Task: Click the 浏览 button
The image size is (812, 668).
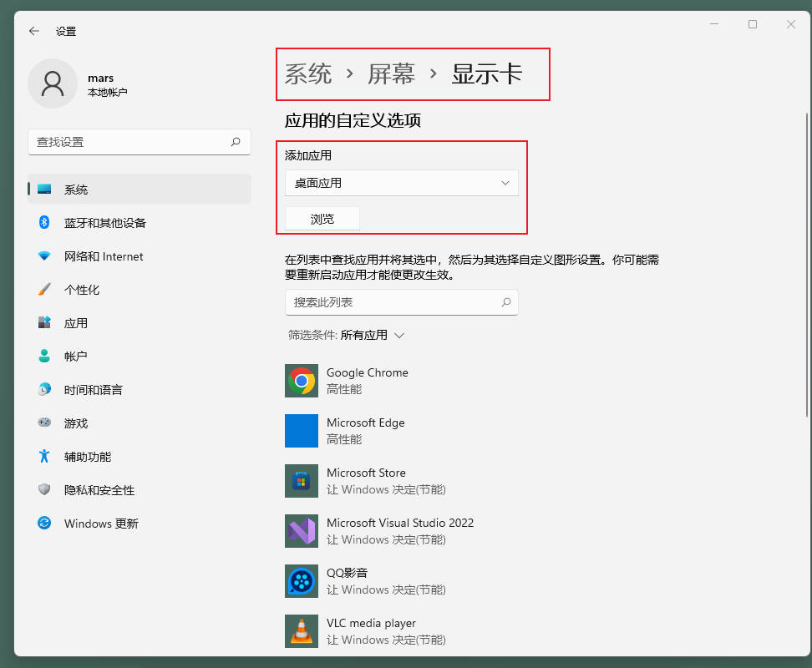Action: (322, 219)
